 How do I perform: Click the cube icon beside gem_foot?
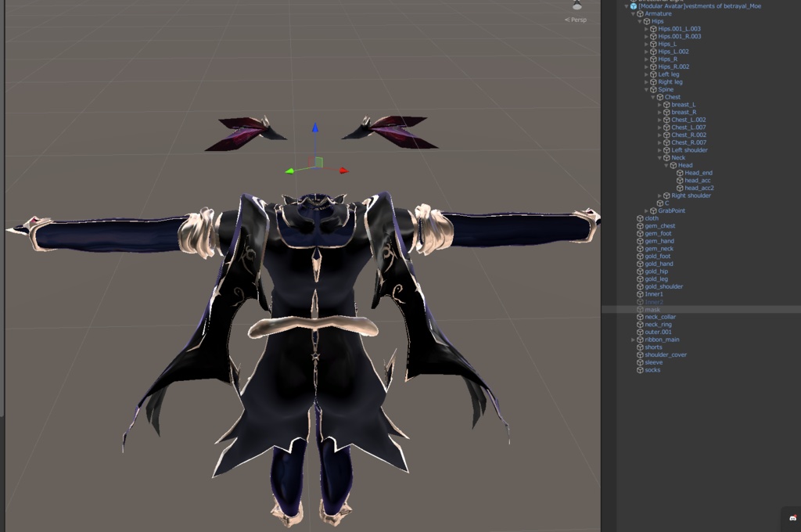coord(640,234)
